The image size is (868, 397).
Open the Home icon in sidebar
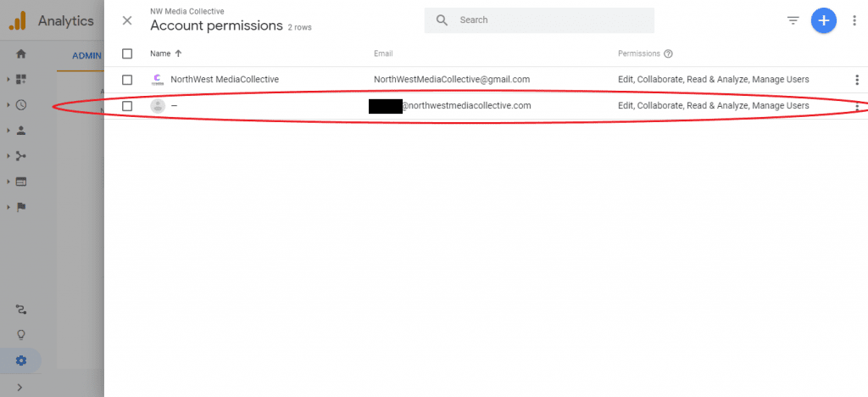[21, 53]
